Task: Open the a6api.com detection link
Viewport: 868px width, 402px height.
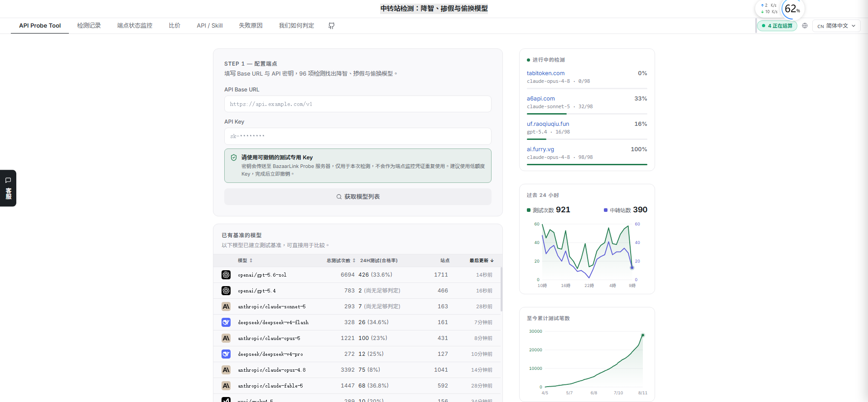Action: pos(540,99)
